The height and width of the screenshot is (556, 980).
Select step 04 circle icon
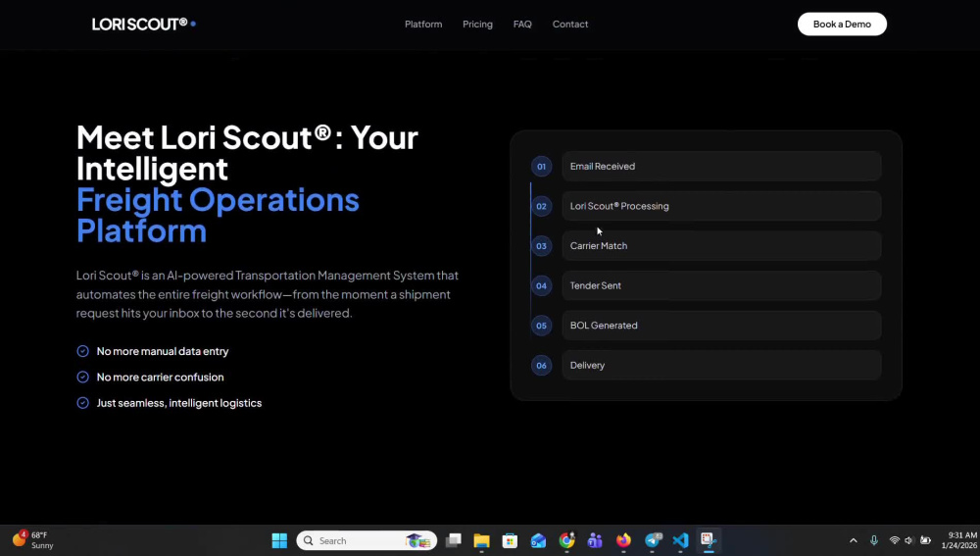tap(541, 285)
